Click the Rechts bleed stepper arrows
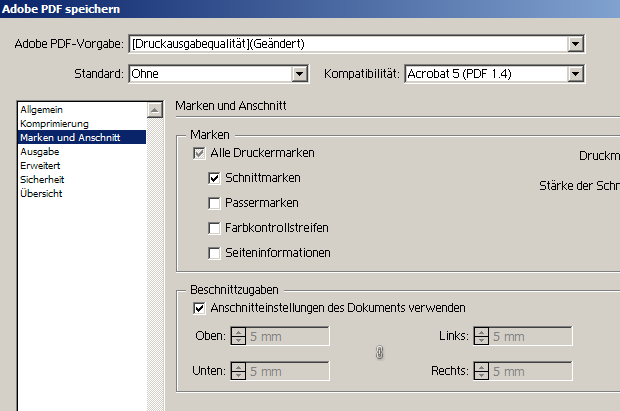 [481, 371]
